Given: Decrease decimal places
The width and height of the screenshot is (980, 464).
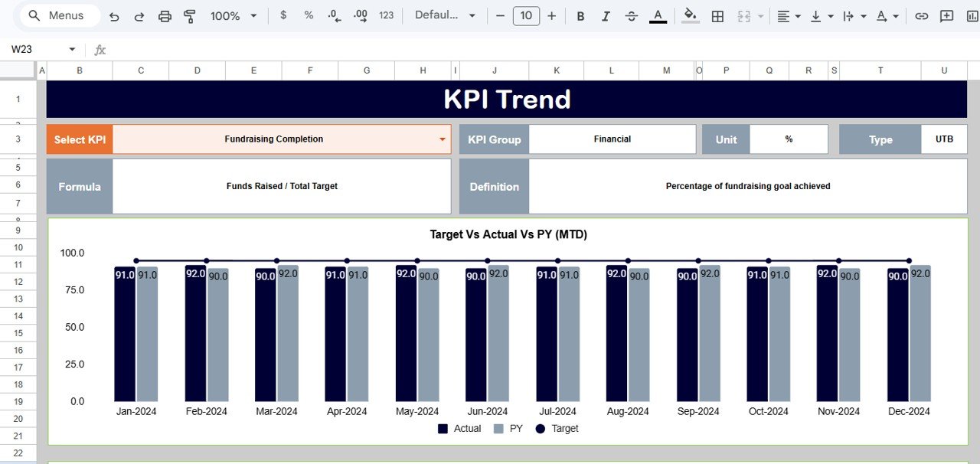Looking at the screenshot, I should point(335,15).
